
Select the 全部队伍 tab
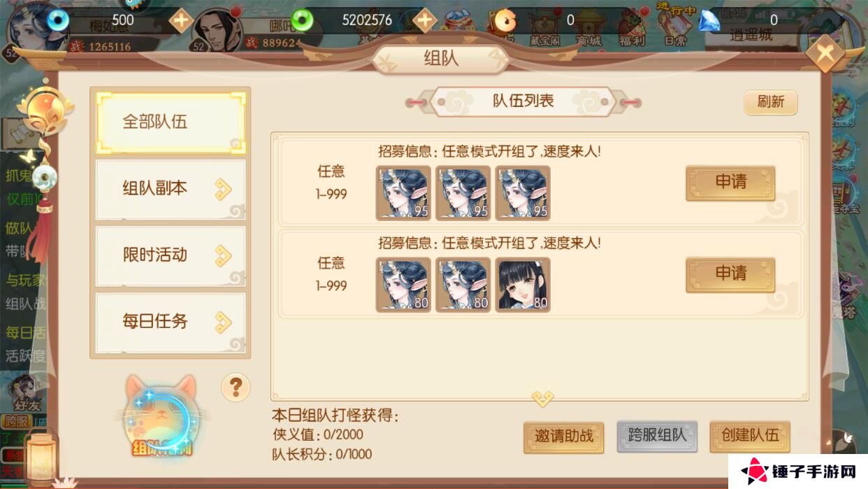point(171,122)
